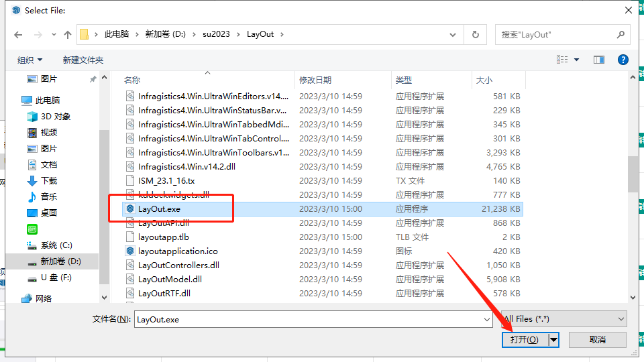Open the file name combo dropdown arrow
Screen dimensions: 644x362
pyautogui.click(x=487, y=319)
